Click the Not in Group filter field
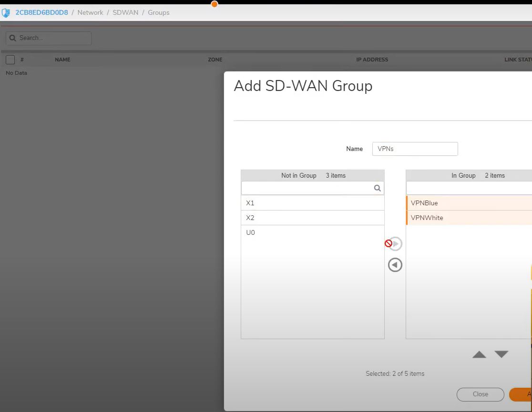Screen dimensions: 532x412 tap(307, 188)
